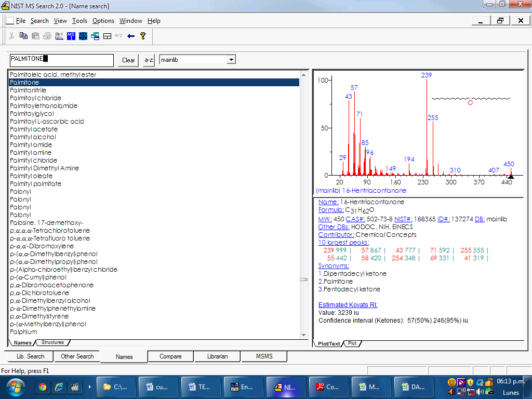The height and width of the screenshot is (399, 532).
Task: Open the Help menu
Action: [x=154, y=21]
